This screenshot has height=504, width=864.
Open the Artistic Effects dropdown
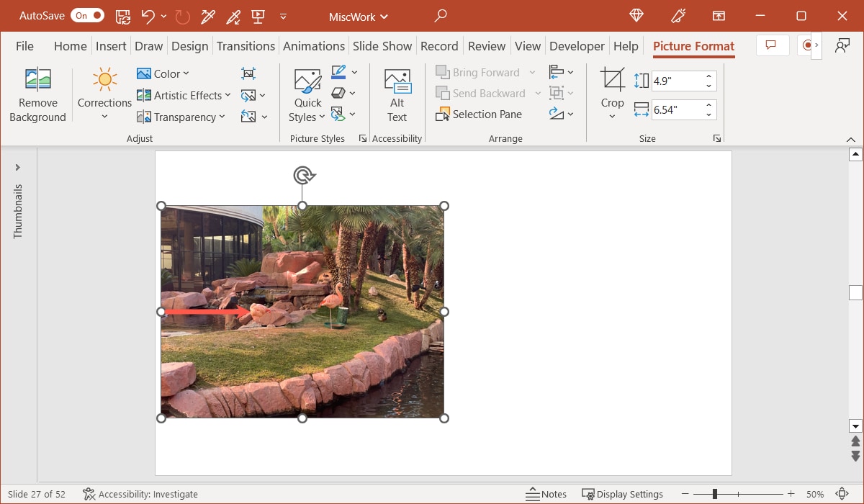[x=184, y=95]
